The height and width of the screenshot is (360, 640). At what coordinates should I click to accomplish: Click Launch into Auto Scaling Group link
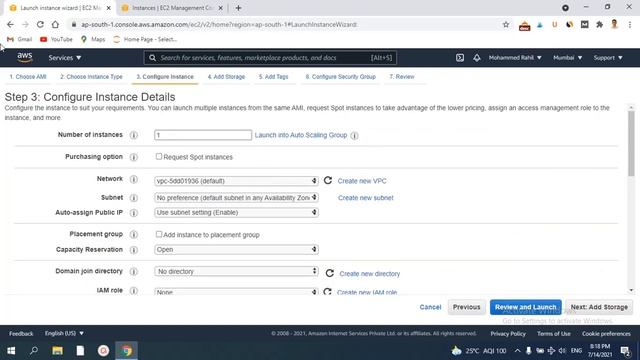coord(301,135)
